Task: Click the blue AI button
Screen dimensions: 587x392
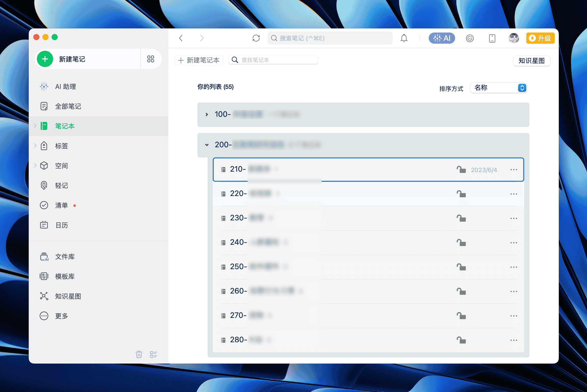Action: tap(442, 38)
